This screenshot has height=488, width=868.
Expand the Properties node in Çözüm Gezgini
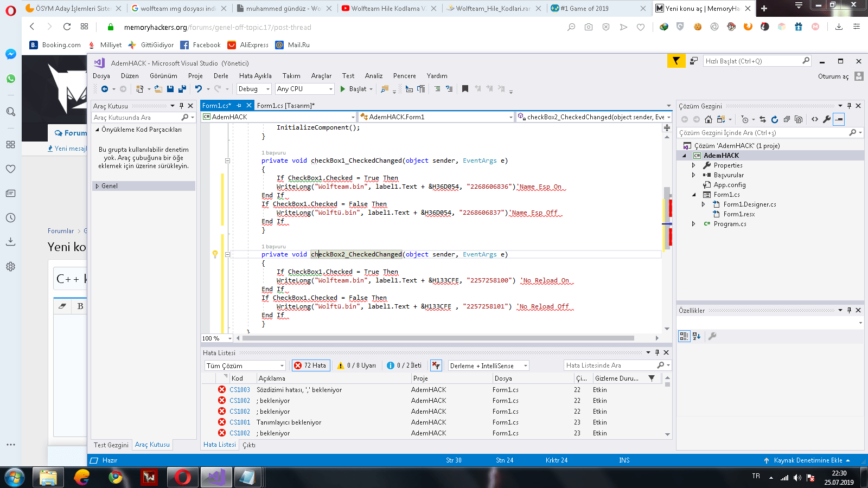point(694,165)
